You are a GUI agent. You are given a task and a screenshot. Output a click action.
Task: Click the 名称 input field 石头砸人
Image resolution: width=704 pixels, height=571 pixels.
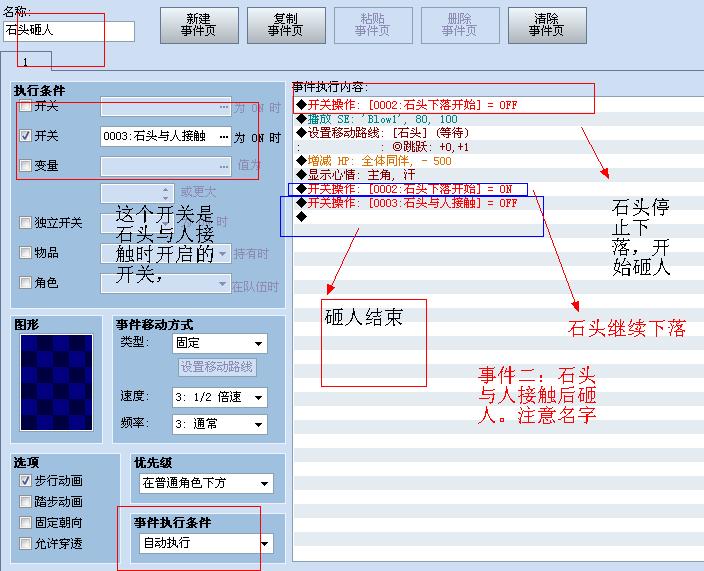(x=69, y=31)
